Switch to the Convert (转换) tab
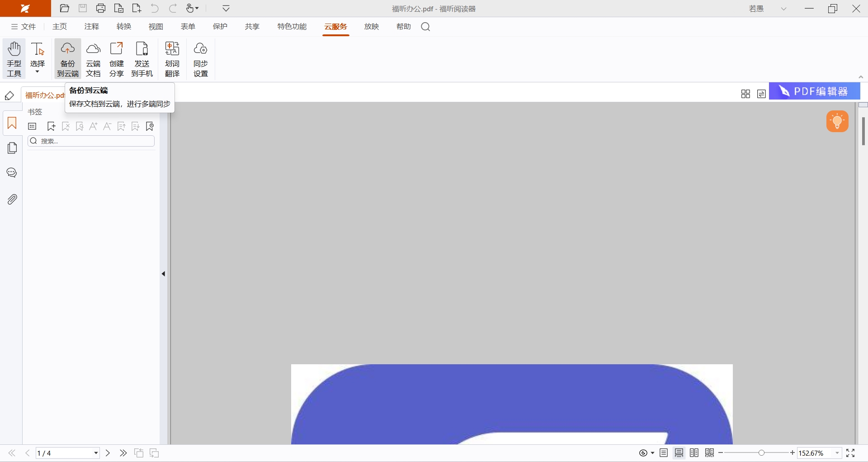 pos(124,27)
